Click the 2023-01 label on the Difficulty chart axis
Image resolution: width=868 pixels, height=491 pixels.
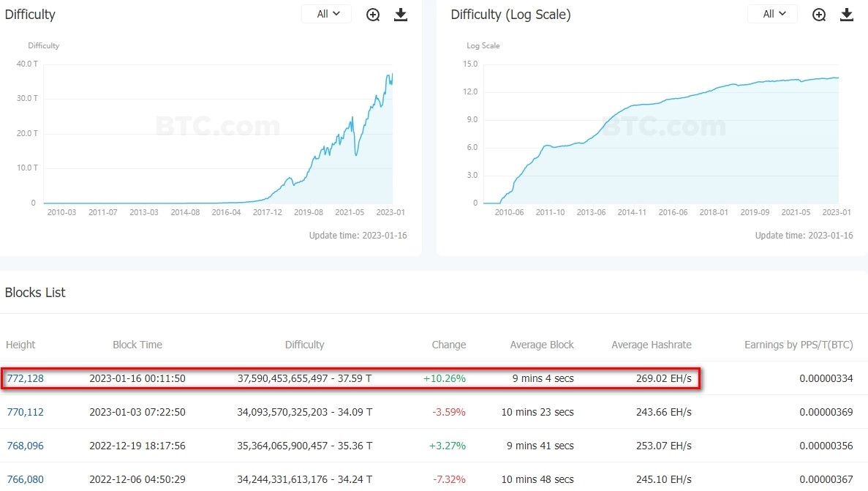(x=390, y=212)
